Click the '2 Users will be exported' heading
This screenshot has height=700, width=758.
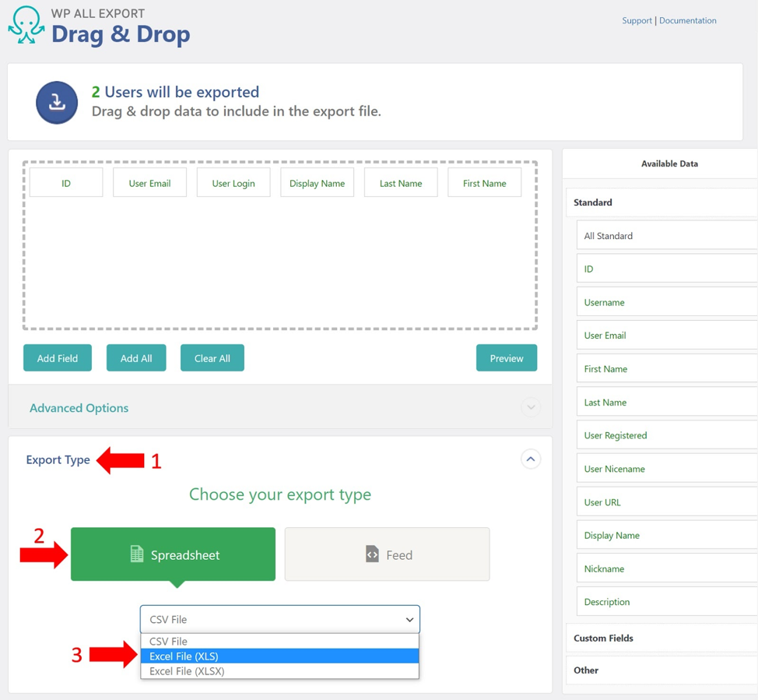(x=175, y=91)
